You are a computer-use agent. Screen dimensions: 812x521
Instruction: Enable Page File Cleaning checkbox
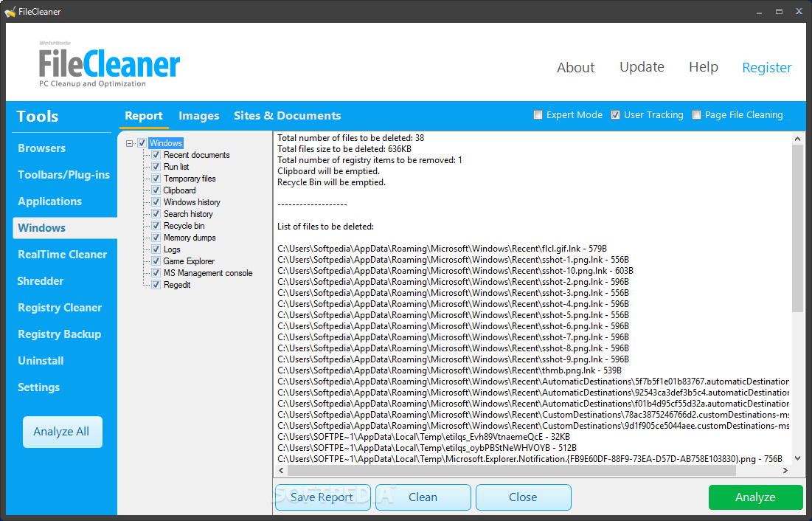tap(696, 115)
